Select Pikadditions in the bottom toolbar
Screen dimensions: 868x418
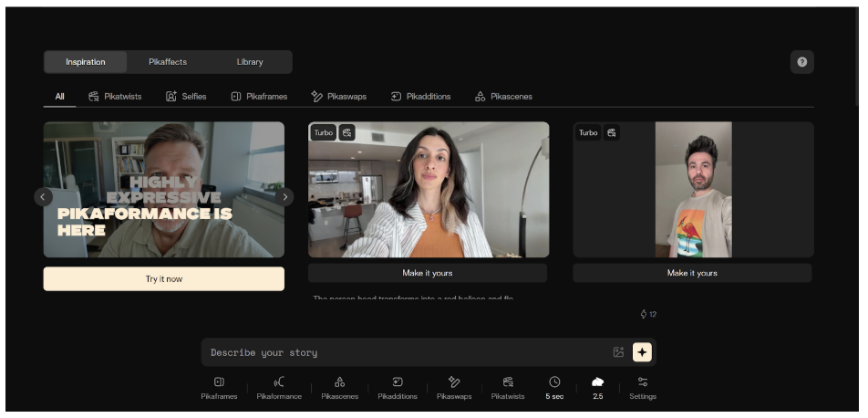pyautogui.click(x=398, y=387)
